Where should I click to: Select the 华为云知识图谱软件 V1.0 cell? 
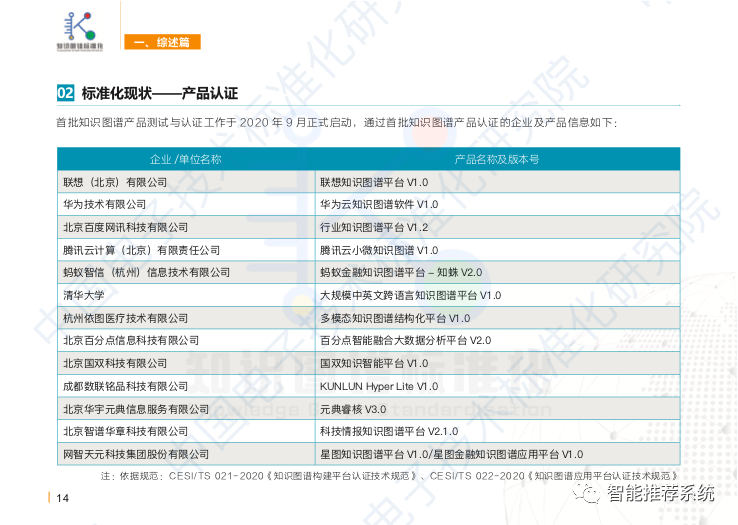[497, 204]
